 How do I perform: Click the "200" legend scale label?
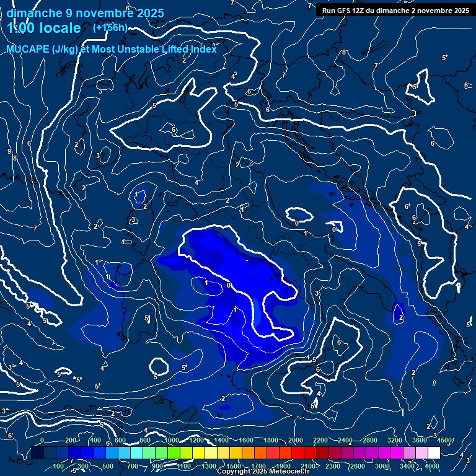tap(71, 440)
